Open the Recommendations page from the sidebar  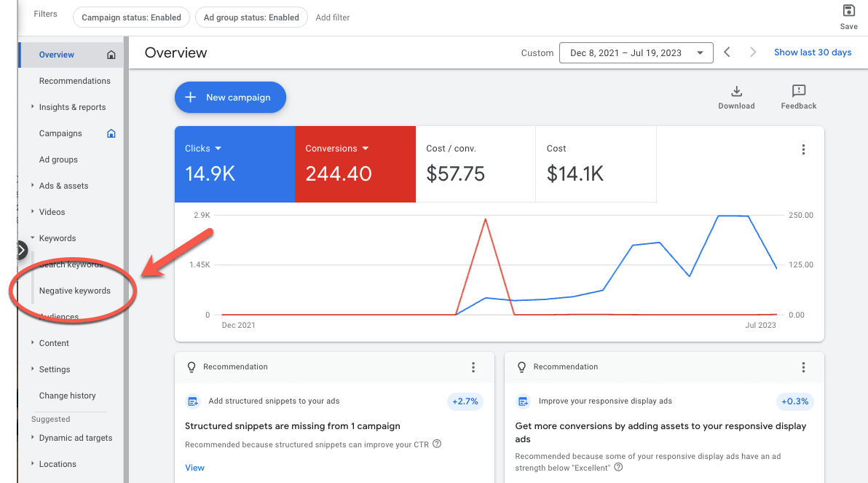(x=75, y=80)
